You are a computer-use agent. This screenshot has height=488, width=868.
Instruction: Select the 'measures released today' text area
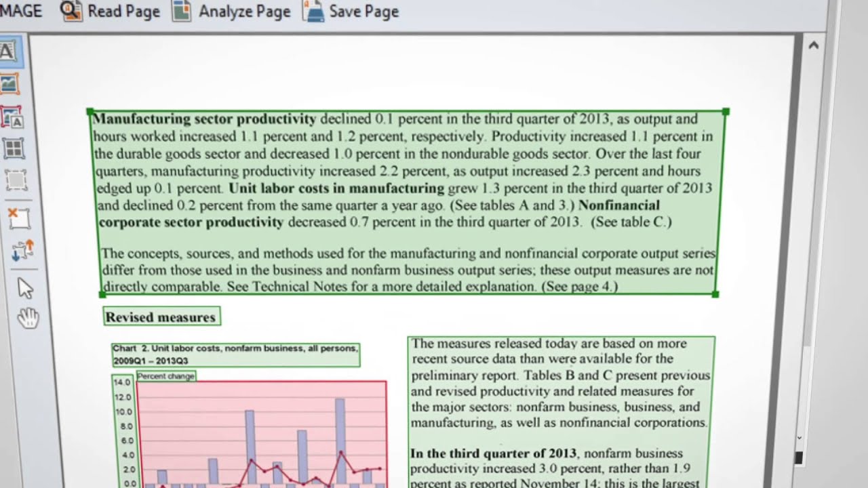(561, 412)
